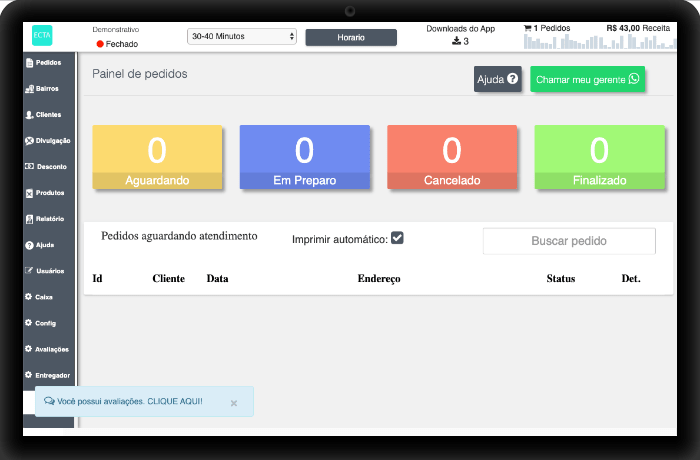This screenshot has height=460, width=700.
Task: Click the download icon under Downloads do App
Action: pyautogui.click(x=456, y=41)
